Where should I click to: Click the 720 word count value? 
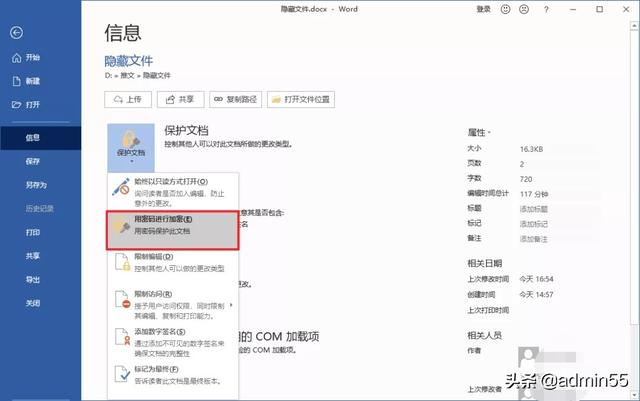coord(526,179)
